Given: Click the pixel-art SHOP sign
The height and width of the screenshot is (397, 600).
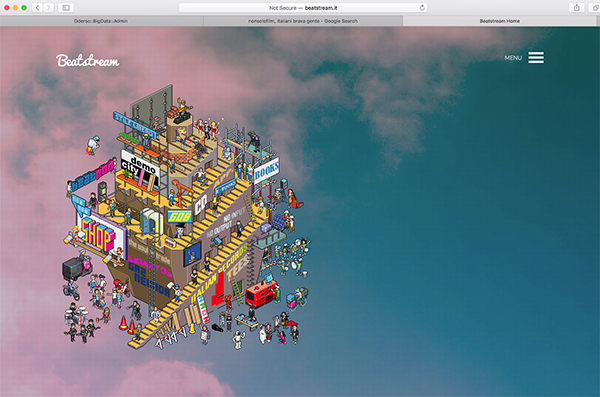Looking at the screenshot, I should [100, 235].
